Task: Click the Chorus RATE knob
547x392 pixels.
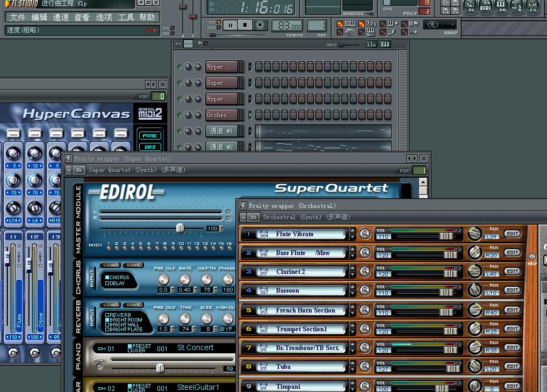Action: pos(185,279)
